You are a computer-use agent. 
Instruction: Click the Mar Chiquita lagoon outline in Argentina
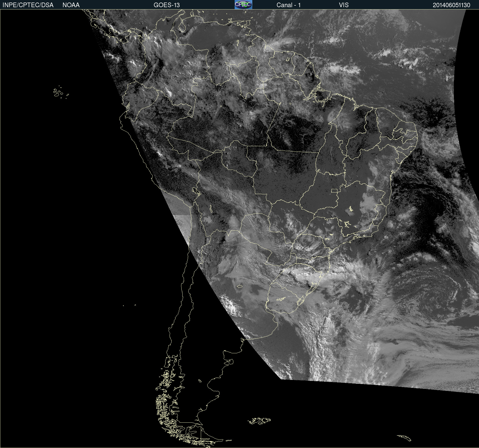click(x=239, y=286)
